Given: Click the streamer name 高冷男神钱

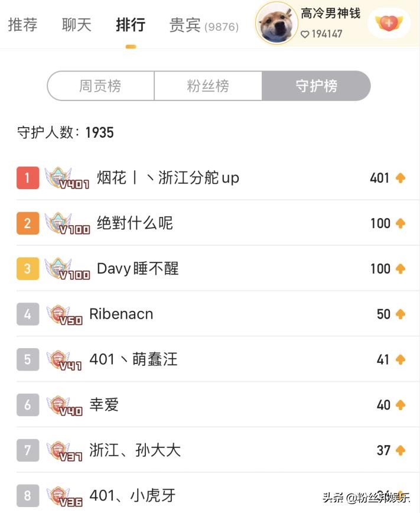Looking at the screenshot, I should pos(330,14).
